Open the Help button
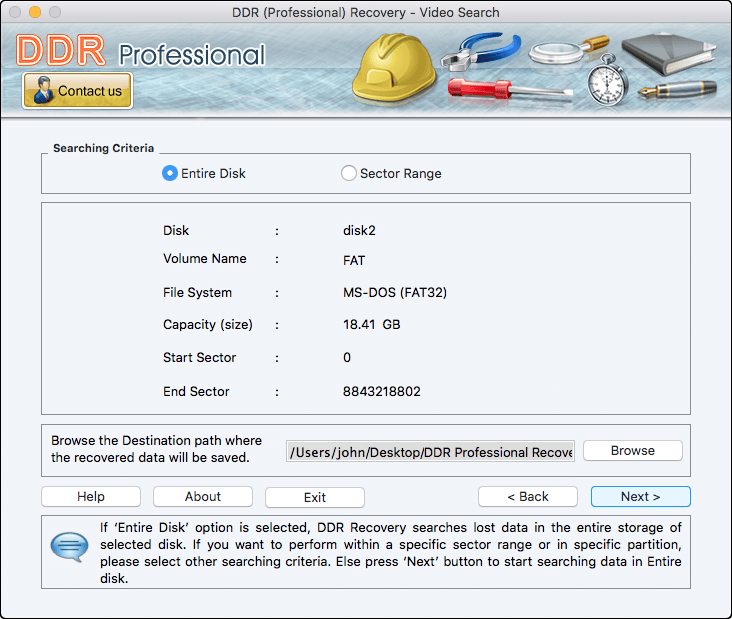This screenshot has width=732, height=619. click(91, 496)
